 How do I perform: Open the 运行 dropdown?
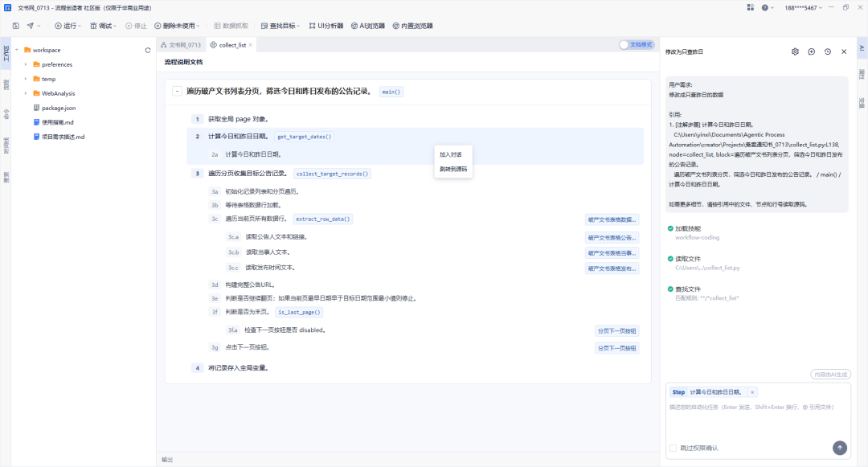[68, 26]
